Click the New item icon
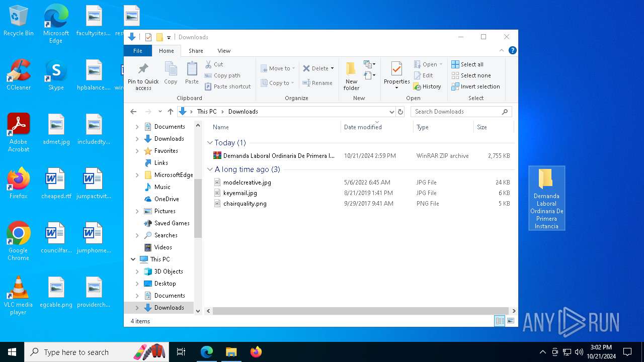The image size is (644, 362). 370,64
